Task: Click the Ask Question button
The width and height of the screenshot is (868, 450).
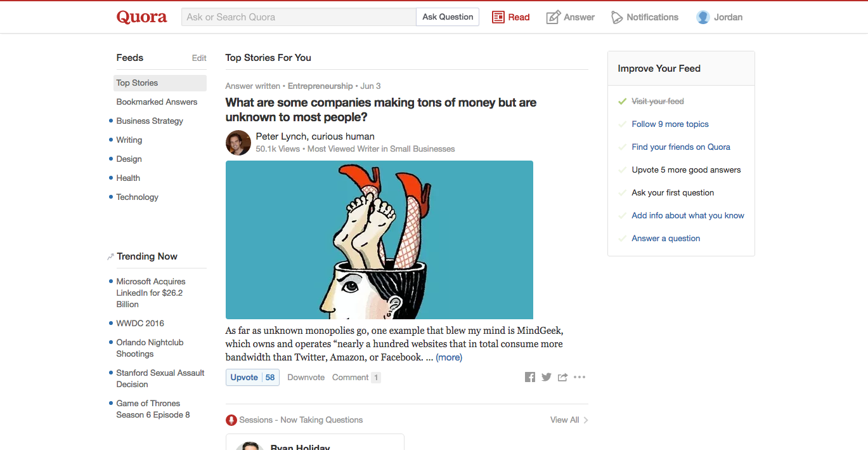Action: 448,17
